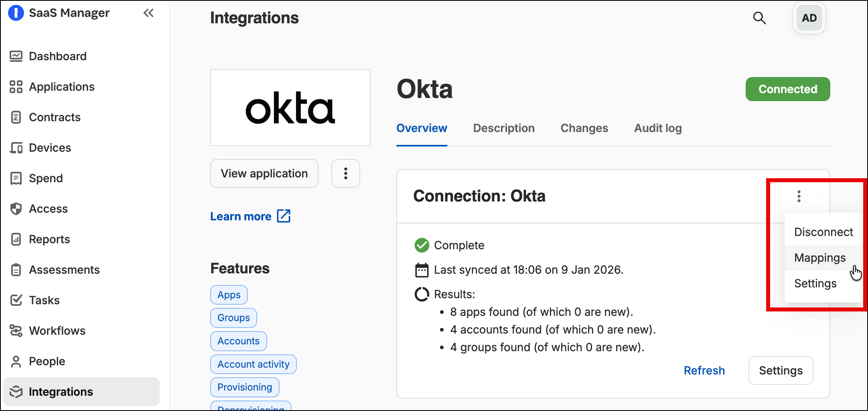Open the AD user avatar menu
The height and width of the screenshot is (411, 868).
pyautogui.click(x=809, y=18)
